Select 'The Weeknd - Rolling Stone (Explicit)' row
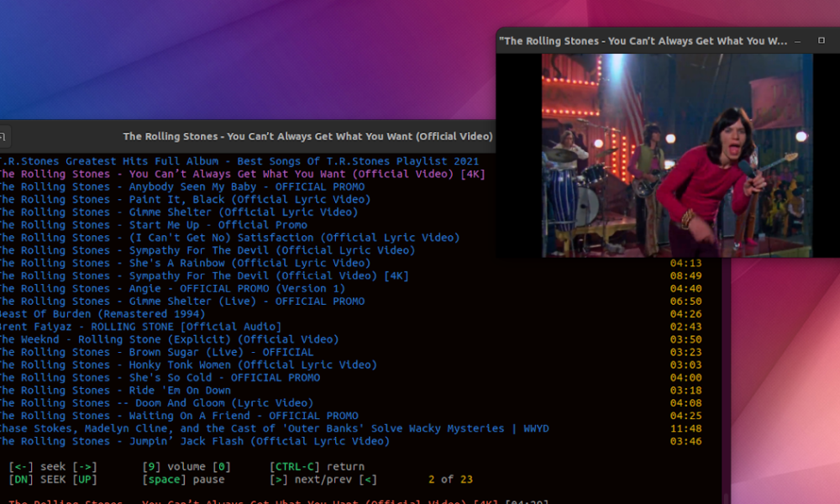This screenshot has width=840, height=504. click(170, 339)
